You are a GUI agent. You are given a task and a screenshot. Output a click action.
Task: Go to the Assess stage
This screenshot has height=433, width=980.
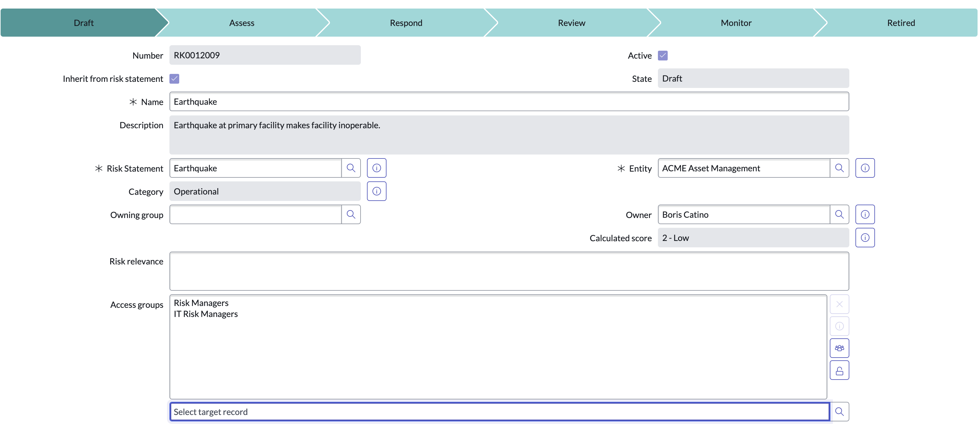coord(242,23)
